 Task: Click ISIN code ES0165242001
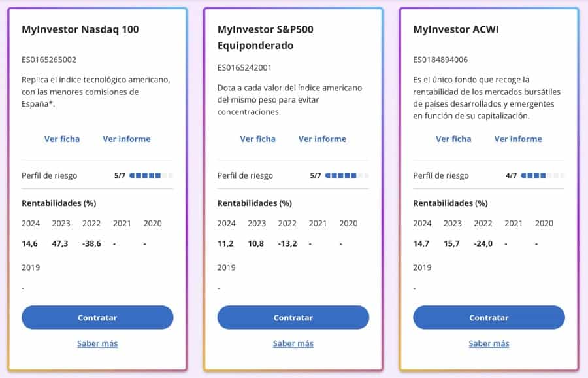pos(245,67)
